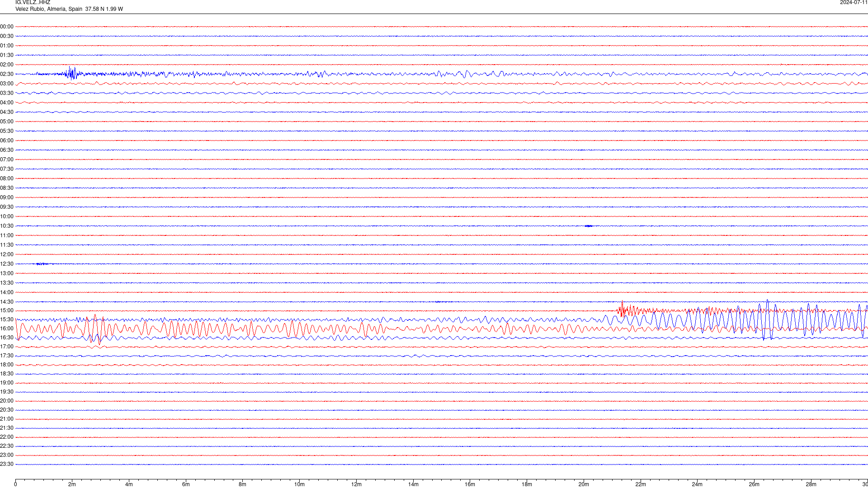868x488 pixels.
Task: Click the 20m tick on time axis
Action: coord(584,484)
